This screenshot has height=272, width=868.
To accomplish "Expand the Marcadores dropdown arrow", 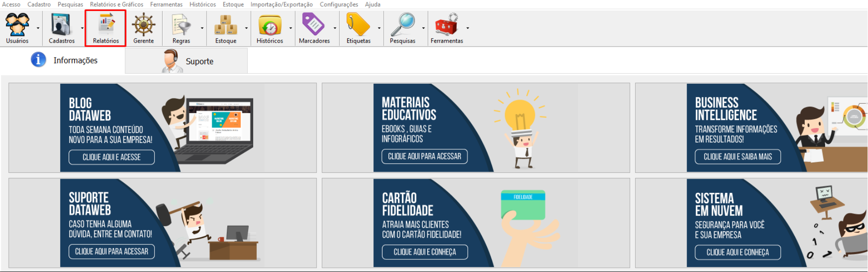I will 335,28.
